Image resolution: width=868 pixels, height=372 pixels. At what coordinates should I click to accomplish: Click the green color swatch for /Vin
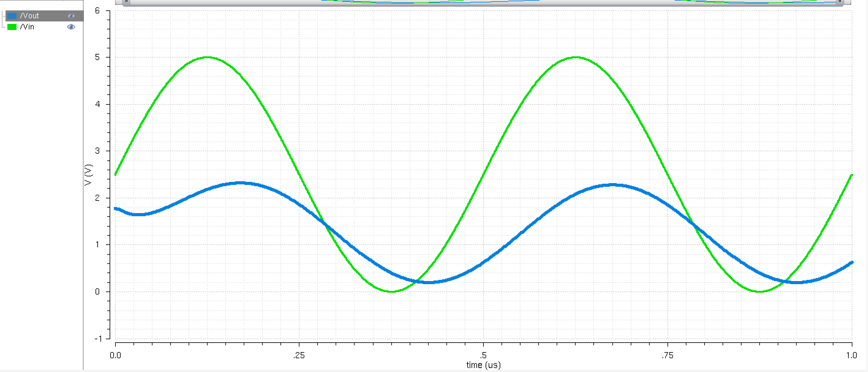coord(13,27)
